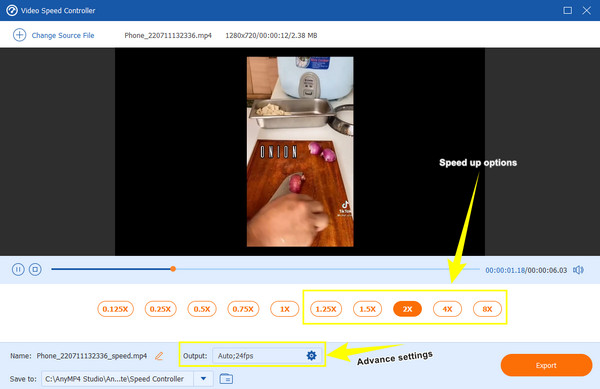
Task: Open the save folder icon
Action: [x=226, y=379]
